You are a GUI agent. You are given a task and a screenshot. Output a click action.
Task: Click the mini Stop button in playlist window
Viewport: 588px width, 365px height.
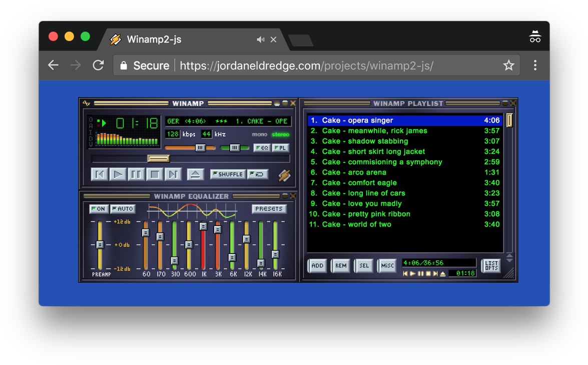428,273
